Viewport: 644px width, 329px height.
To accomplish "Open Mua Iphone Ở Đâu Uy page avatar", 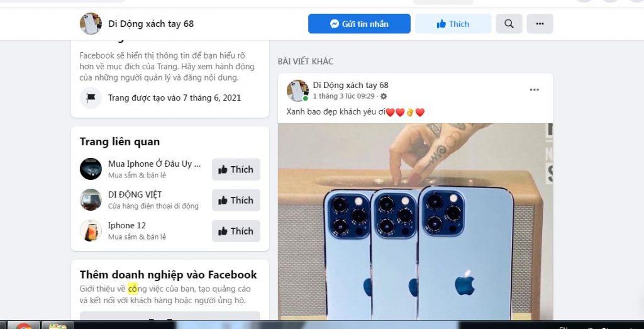I will [91, 169].
